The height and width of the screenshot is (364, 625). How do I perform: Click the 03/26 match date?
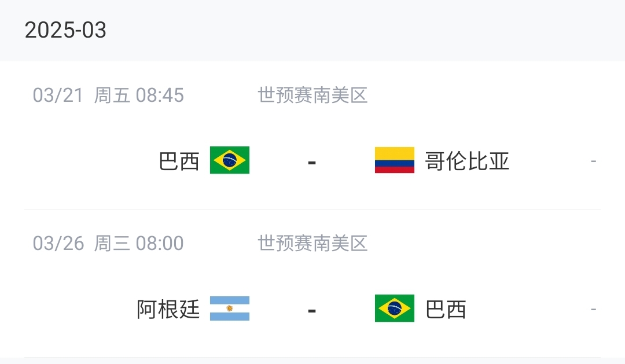[x=58, y=243]
